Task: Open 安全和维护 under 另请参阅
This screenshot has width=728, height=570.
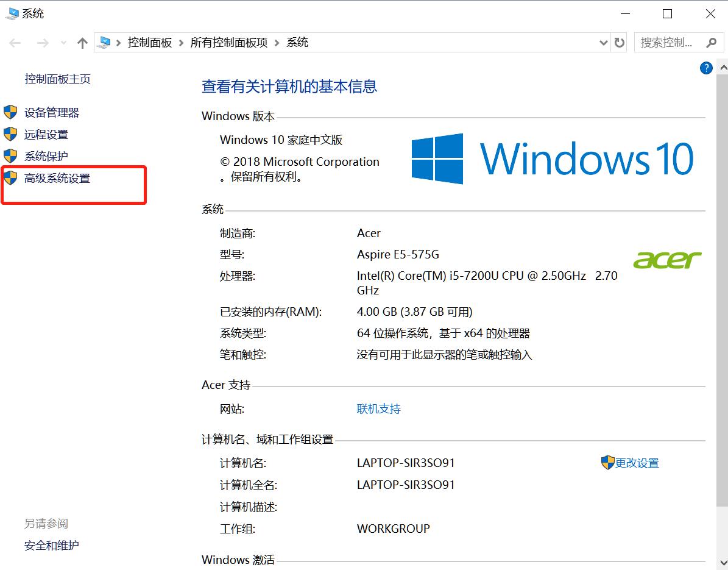Action: pyautogui.click(x=51, y=545)
